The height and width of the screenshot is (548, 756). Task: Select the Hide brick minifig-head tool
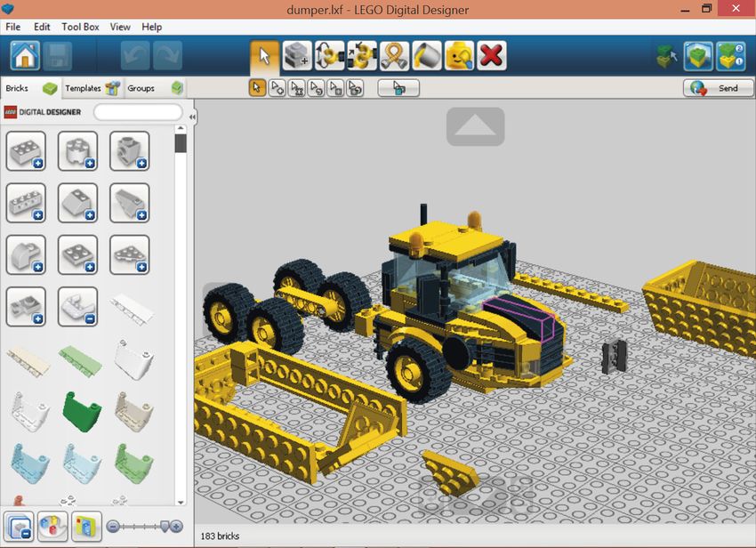459,55
